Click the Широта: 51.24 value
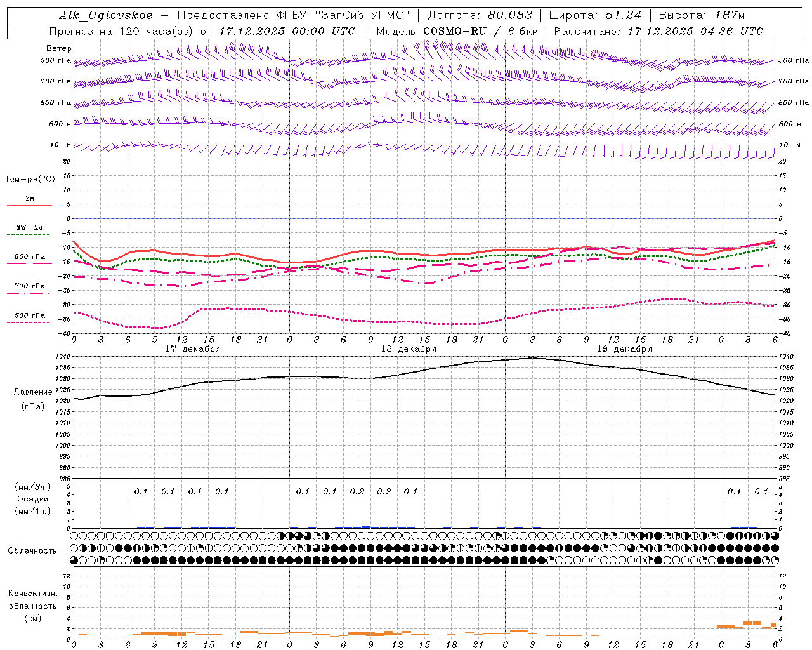 click(x=596, y=15)
